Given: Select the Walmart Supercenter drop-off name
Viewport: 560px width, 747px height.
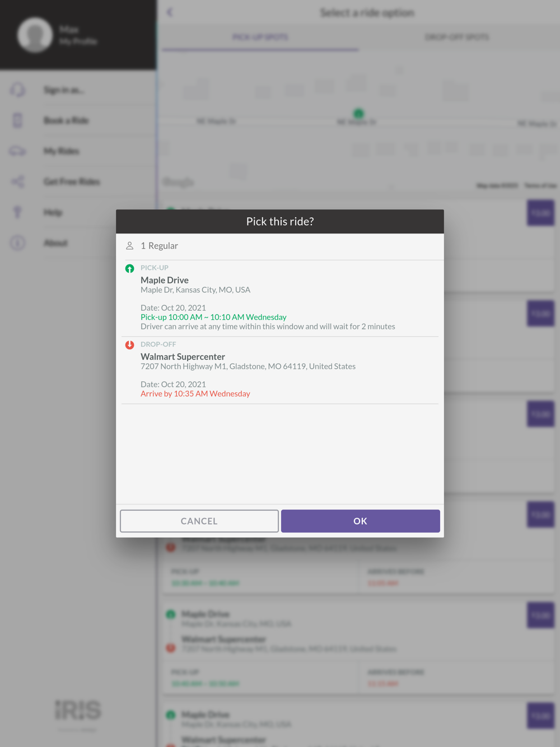Looking at the screenshot, I should [183, 357].
